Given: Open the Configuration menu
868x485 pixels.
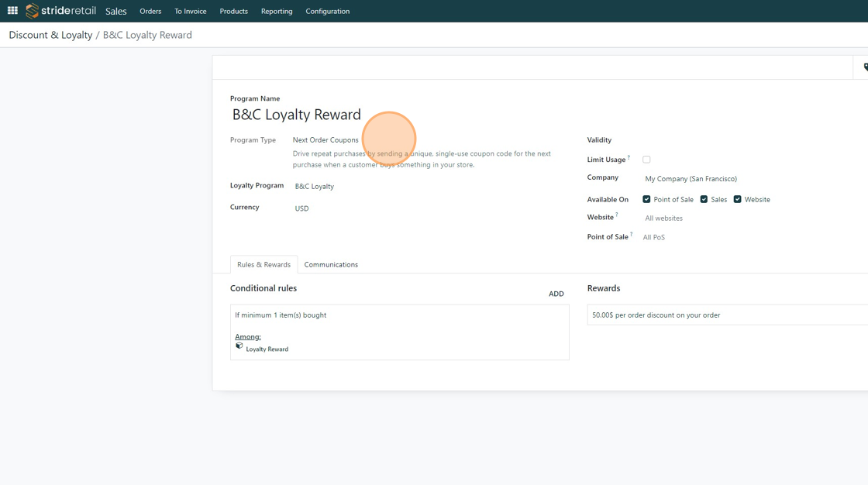Looking at the screenshot, I should coord(328,11).
